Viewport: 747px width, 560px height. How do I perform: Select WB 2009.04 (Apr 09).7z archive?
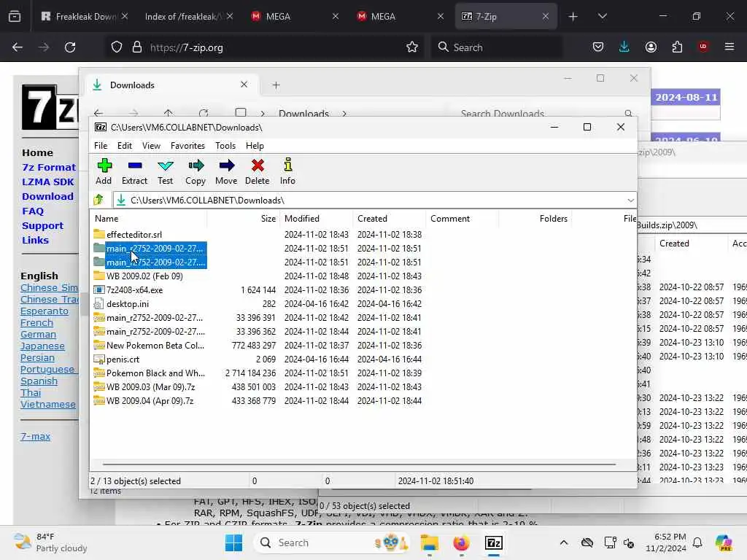(x=150, y=401)
